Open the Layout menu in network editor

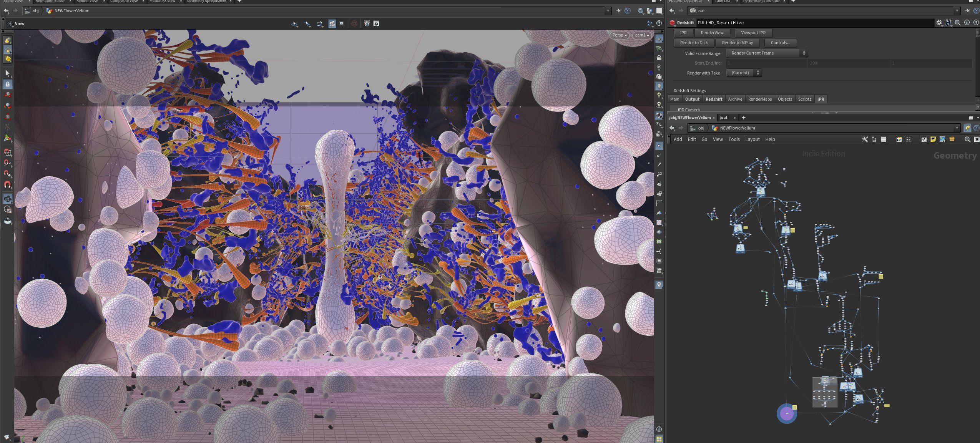752,139
